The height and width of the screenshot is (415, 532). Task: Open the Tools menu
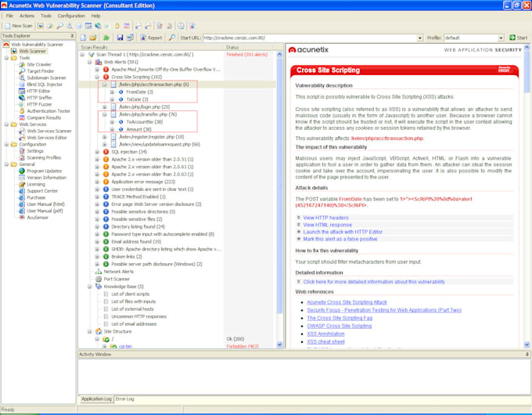pos(46,16)
